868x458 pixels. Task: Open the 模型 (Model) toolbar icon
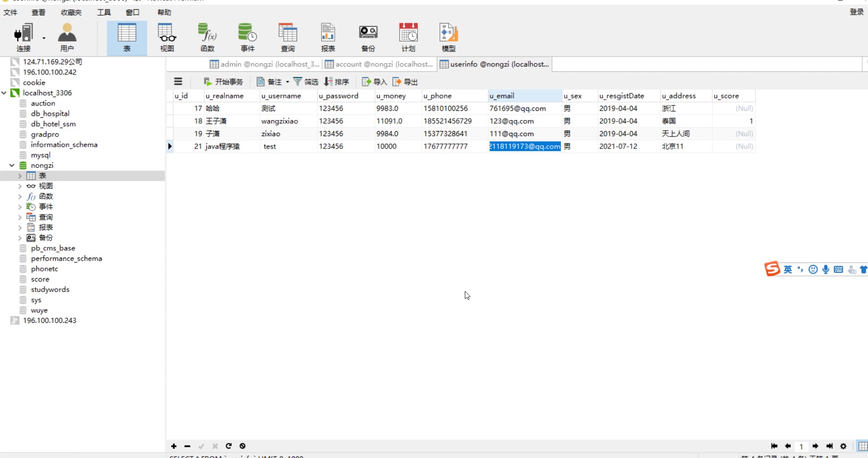[x=449, y=38]
